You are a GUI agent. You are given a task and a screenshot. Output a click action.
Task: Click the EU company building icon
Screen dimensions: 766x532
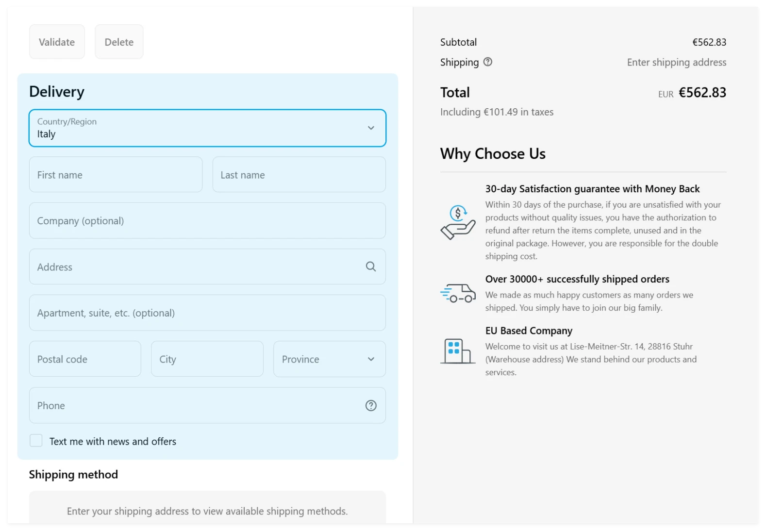point(457,351)
